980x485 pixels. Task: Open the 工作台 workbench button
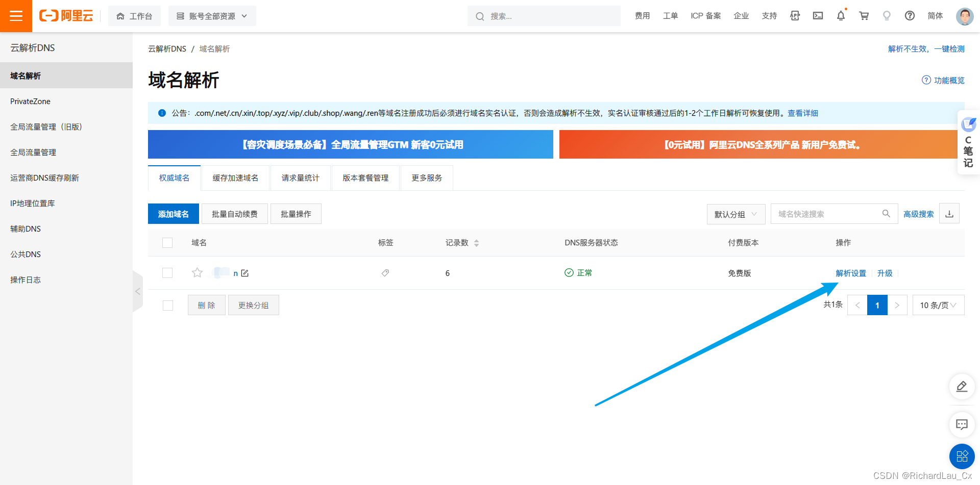point(134,16)
